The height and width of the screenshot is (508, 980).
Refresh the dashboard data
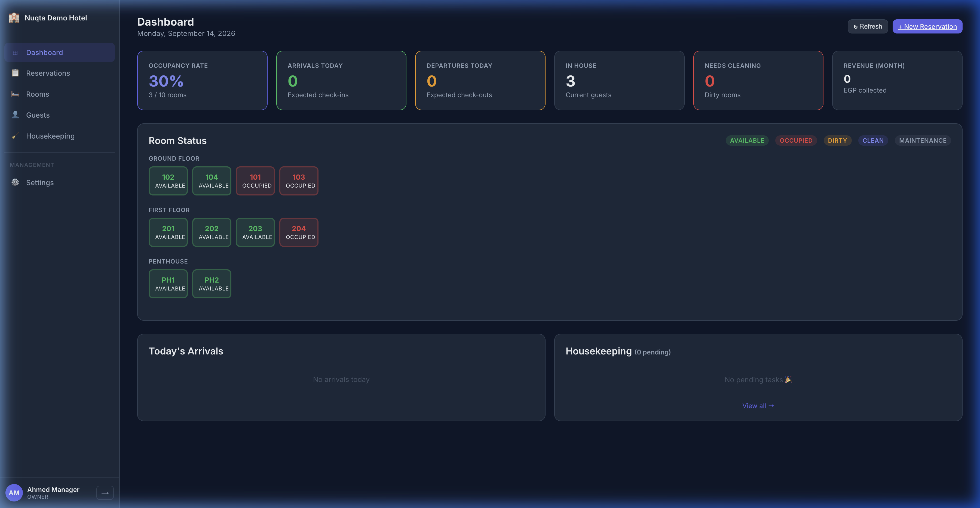click(868, 26)
